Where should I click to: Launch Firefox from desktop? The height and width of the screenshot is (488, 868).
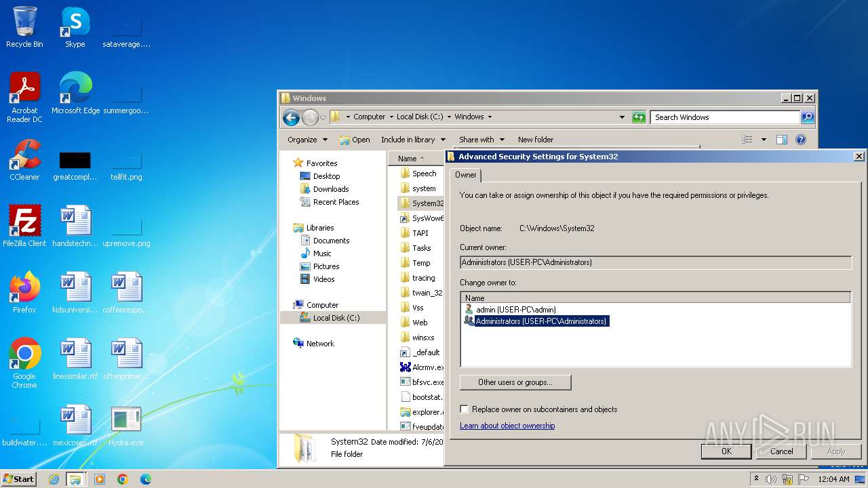[x=24, y=292]
